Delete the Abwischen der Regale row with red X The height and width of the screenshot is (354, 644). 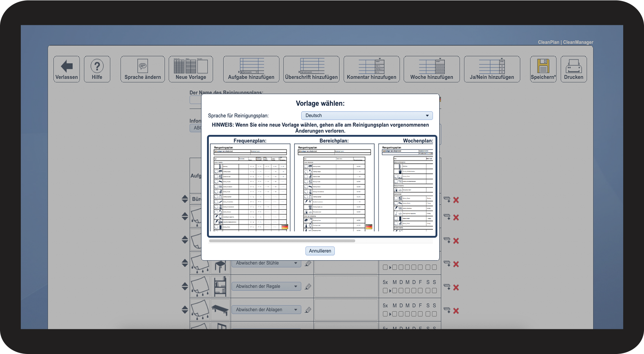pos(456,288)
